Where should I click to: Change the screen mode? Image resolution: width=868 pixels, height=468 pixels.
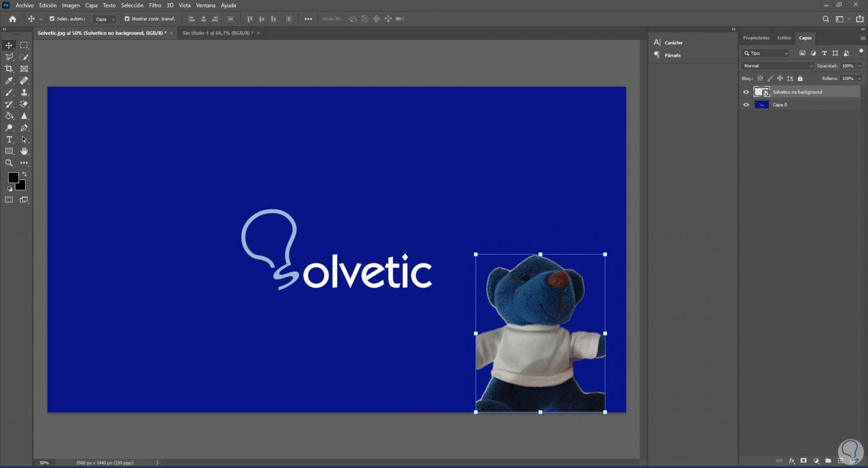[x=24, y=200]
